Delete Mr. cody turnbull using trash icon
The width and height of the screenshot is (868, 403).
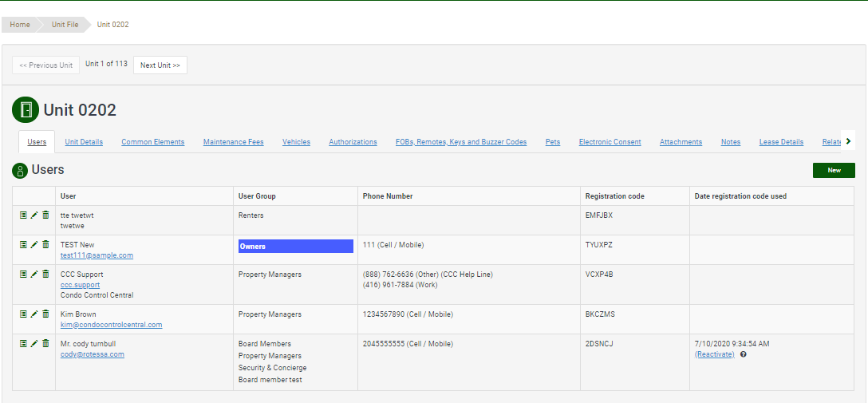(45, 344)
